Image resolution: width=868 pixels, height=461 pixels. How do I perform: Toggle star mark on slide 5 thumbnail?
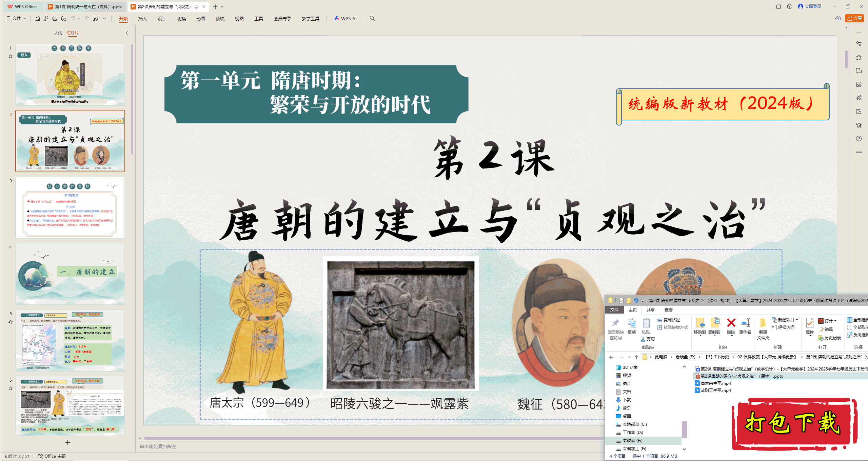[x=11, y=322]
